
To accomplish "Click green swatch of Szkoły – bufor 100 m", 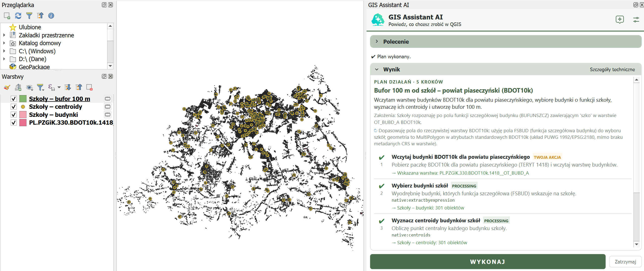I will click(23, 99).
